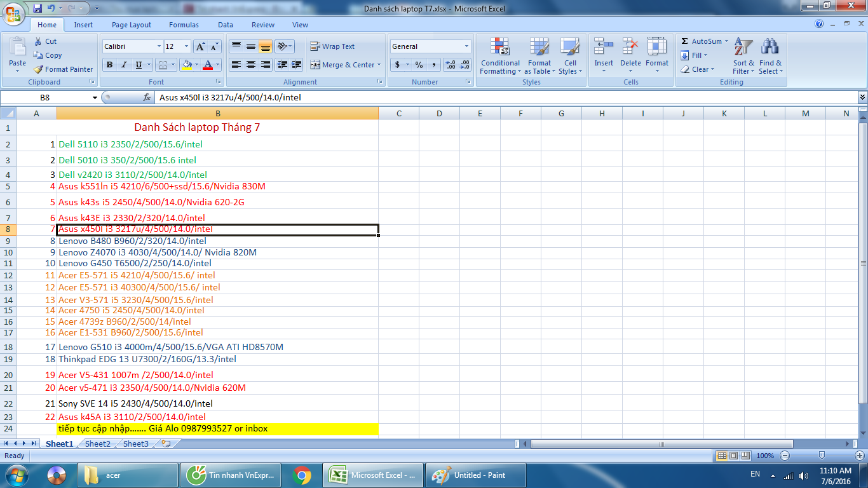Toggle Italic formatting
868x488 pixels.
coord(124,65)
